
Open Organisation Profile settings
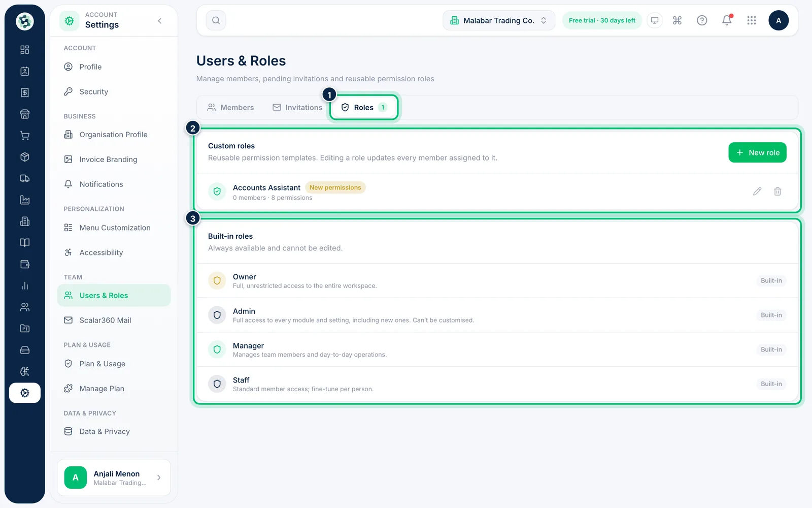tap(114, 135)
